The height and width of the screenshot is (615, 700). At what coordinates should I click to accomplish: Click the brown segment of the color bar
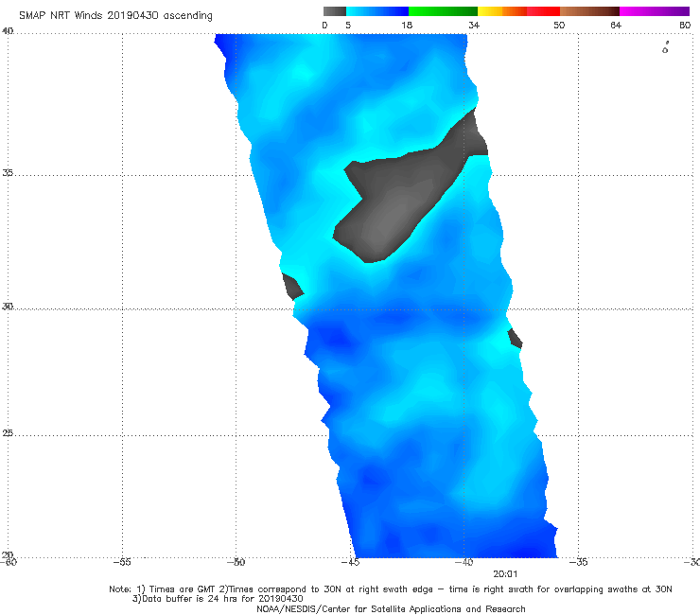589,11
